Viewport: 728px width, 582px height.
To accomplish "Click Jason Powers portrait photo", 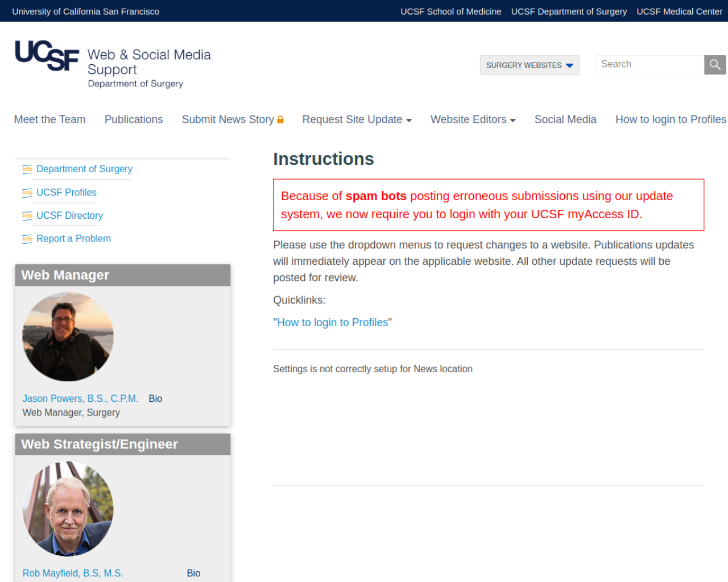I will [x=68, y=336].
